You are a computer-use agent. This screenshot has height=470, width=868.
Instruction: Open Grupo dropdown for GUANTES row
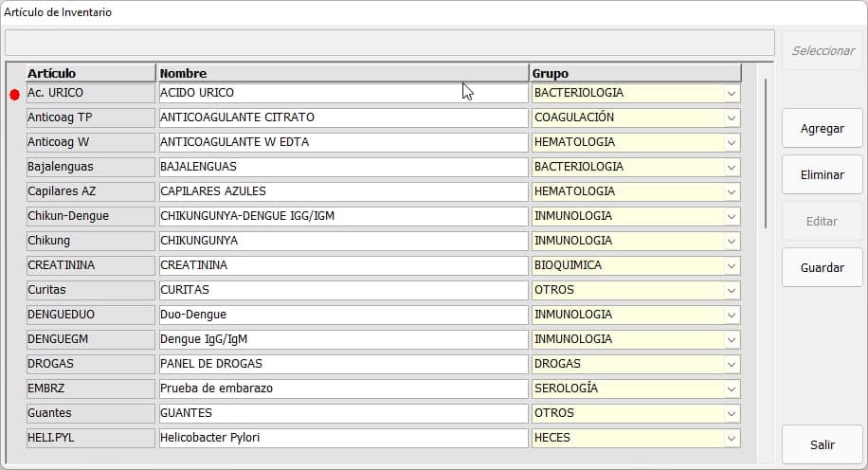(x=732, y=413)
